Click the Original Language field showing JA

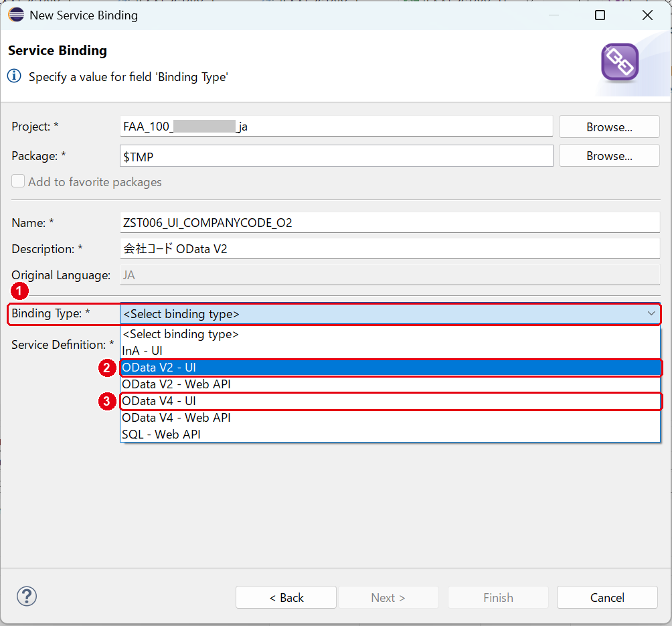390,275
